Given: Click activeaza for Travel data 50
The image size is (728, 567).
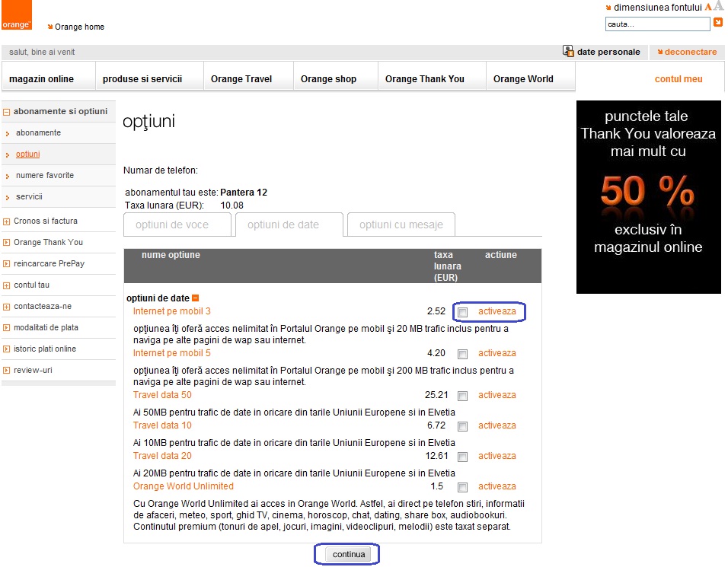Looking at the screenshot, I should (x=497, y=395).
